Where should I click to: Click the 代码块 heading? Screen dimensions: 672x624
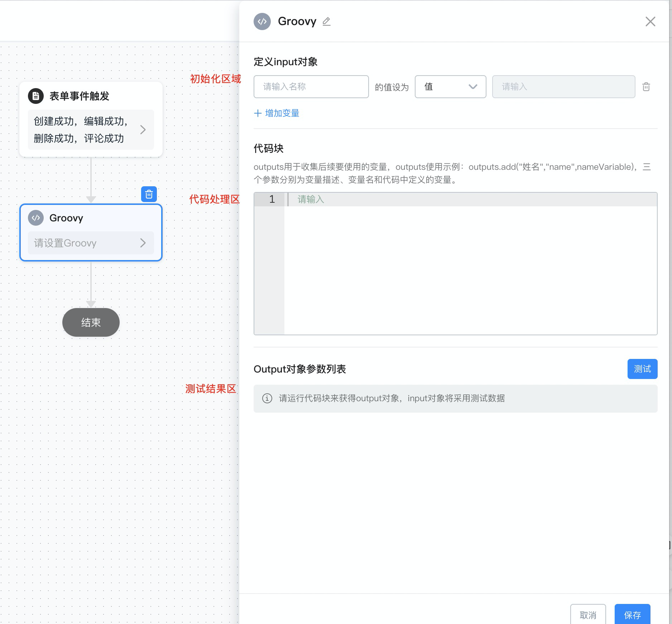pyautogui.click(x=268, y=148)
